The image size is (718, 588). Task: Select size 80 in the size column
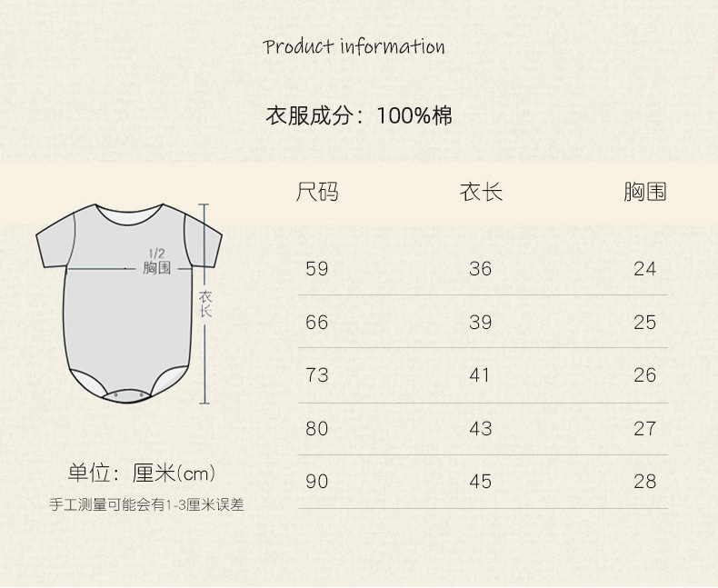(317, 428)
